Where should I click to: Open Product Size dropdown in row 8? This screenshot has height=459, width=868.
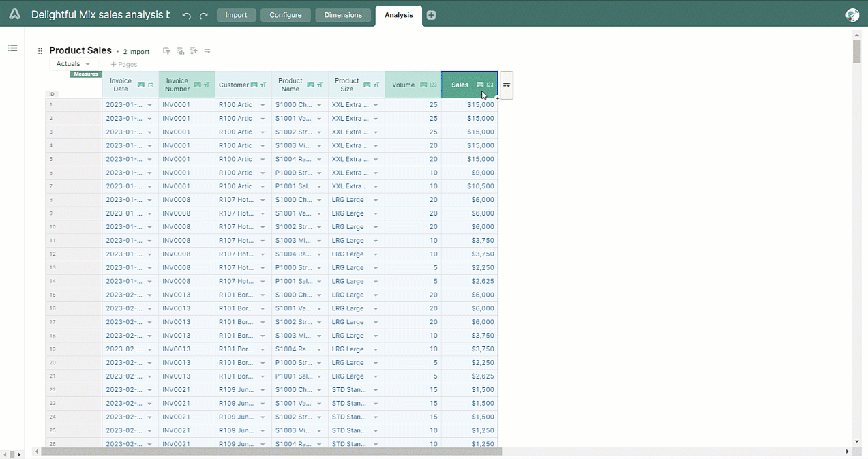(376, 200)
